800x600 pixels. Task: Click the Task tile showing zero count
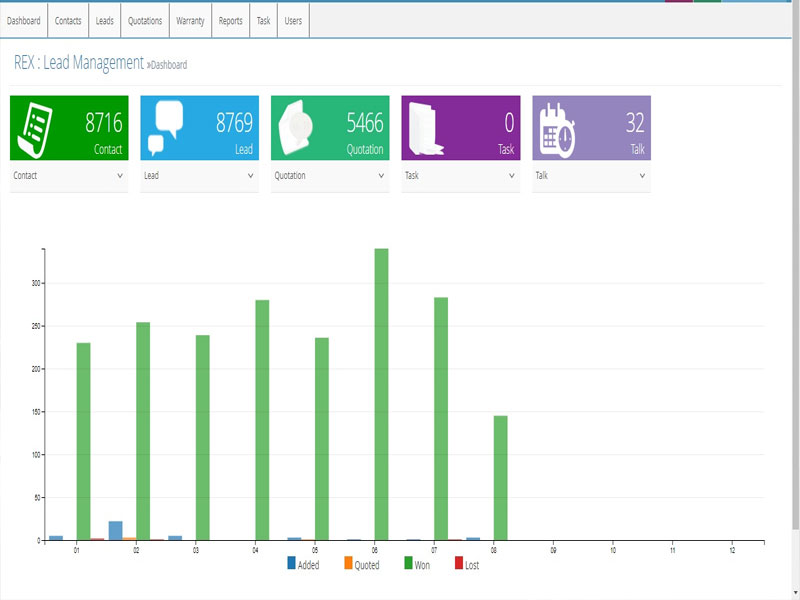pyautogui.click(x=462, y=125)
